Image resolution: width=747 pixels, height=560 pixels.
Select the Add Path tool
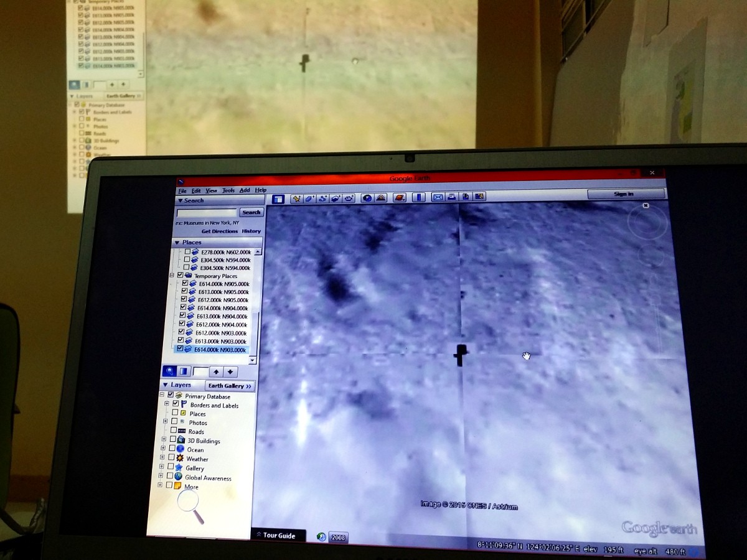pyautogui.click(x=322, y=198)
